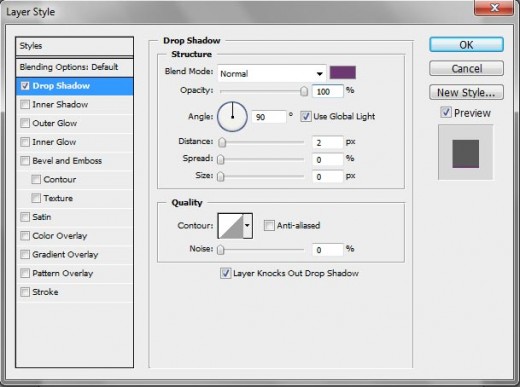Toggle the Preview checkbox
Image resolution: width=520 pixels, height=387 pixels.
coord(446,112)
